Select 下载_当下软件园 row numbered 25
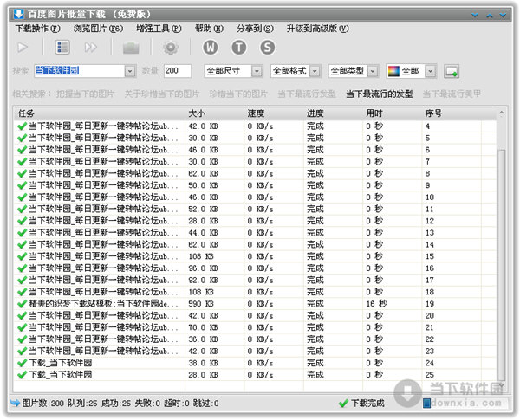The image size is (520, 420). pyautogui.click(x=256, y=375)
